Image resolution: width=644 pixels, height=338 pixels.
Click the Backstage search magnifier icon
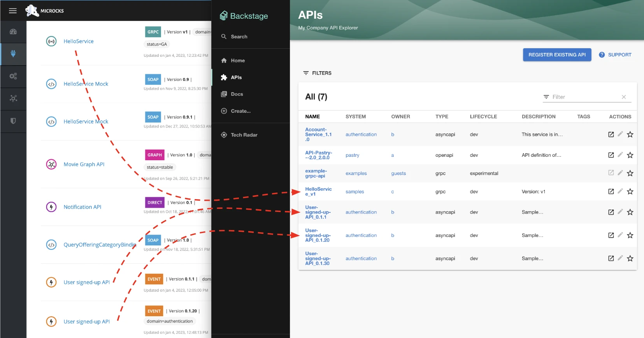[224, 37]
